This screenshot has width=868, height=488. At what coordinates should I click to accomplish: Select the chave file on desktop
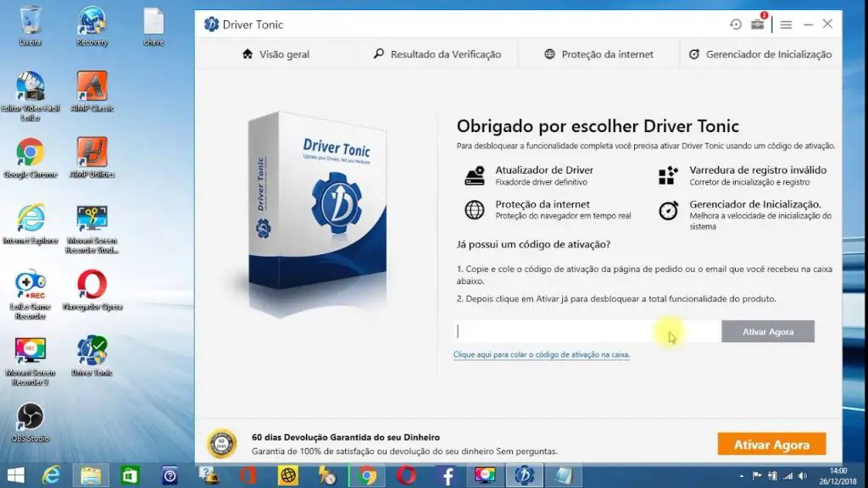[153, 25]
